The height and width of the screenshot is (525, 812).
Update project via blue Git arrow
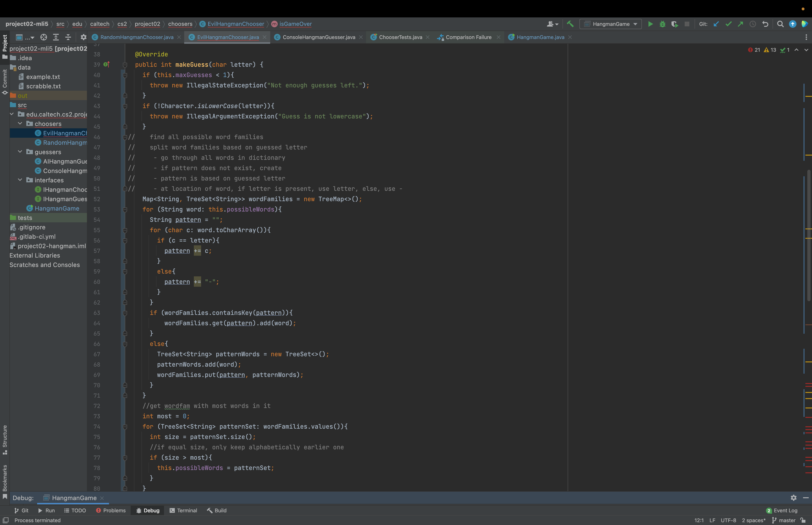pyautogui.click(x=716, y=24)
